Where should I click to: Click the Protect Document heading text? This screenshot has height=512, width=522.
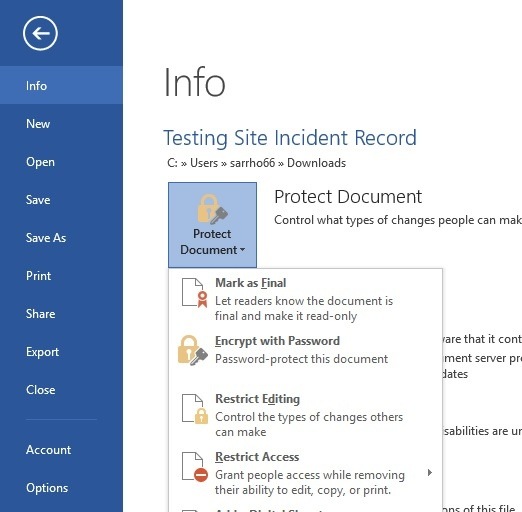click(348, 197)
